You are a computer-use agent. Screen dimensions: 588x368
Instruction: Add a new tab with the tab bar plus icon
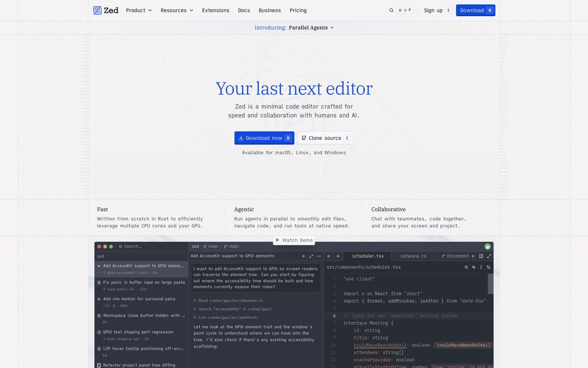pyautogui.click(x=473, y=256)
